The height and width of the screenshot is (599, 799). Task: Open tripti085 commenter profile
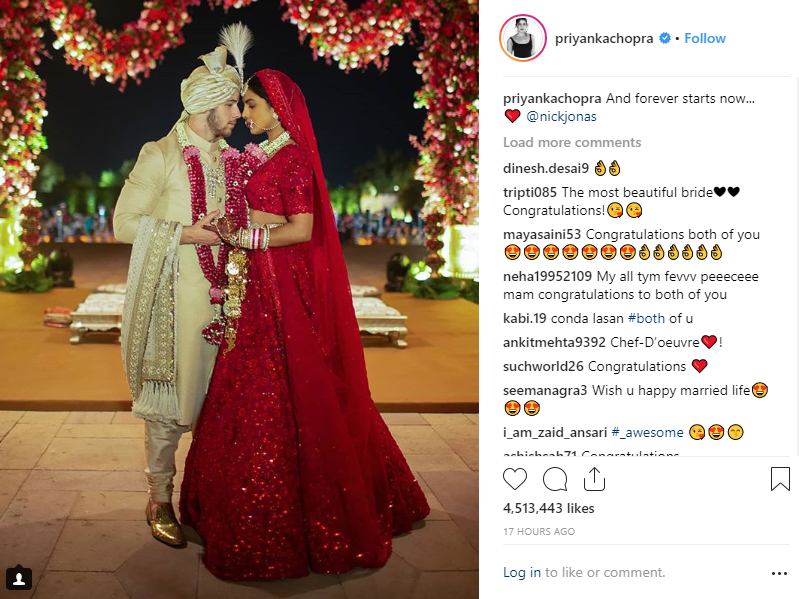click(x=529, y=192)
